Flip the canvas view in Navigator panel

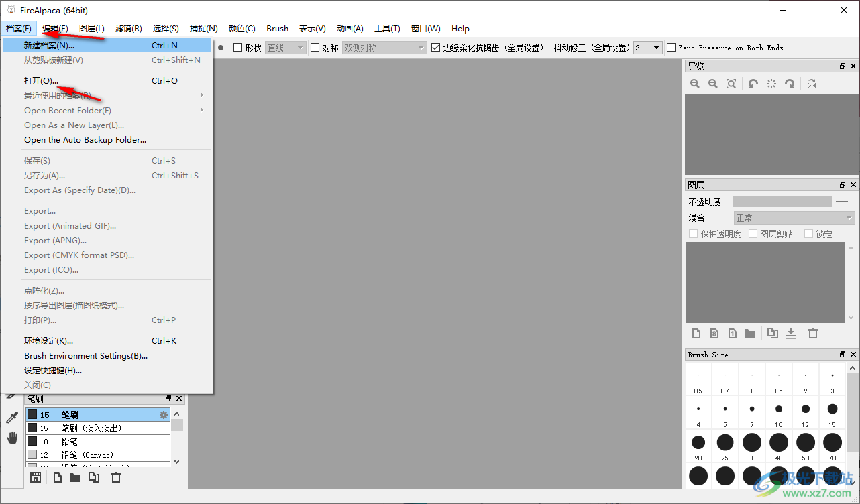point(812,84)
